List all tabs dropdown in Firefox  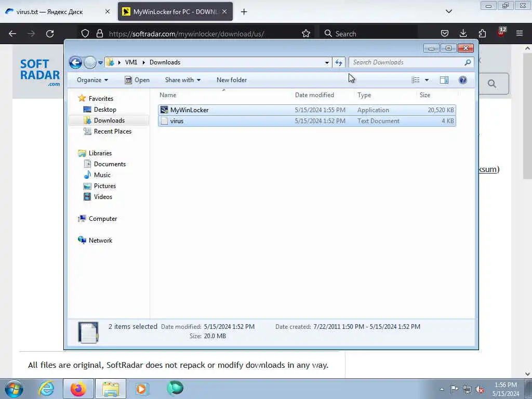coord(448,11)
